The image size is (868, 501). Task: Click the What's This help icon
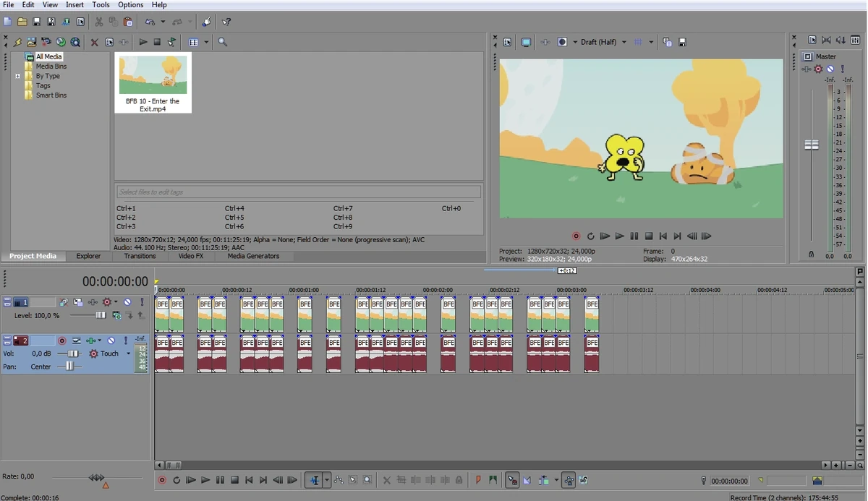pos(226,22)
